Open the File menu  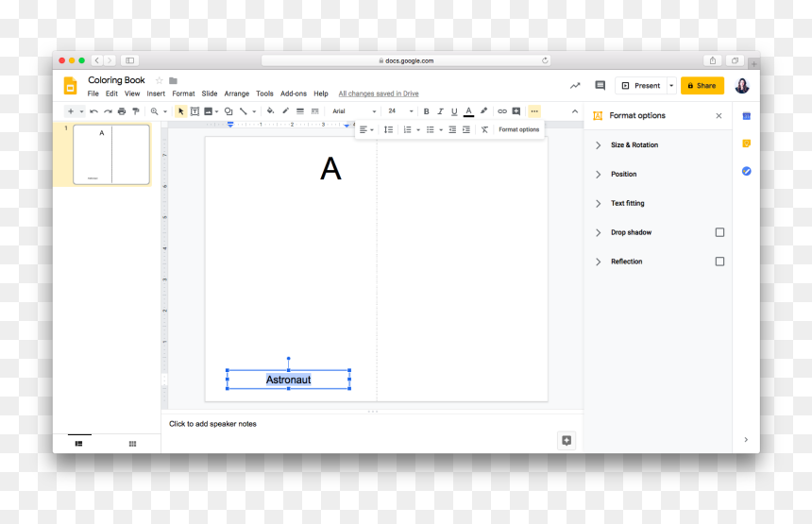click(93, 93)
